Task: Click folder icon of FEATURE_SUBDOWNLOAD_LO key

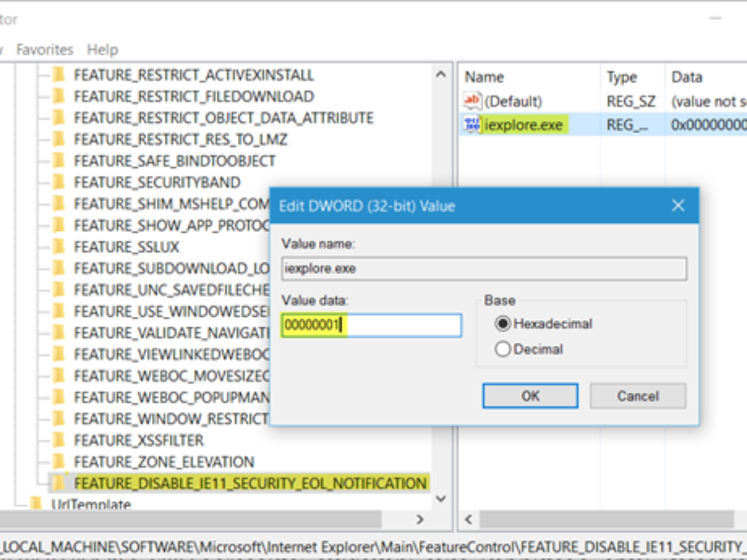Action: point(59,268)
